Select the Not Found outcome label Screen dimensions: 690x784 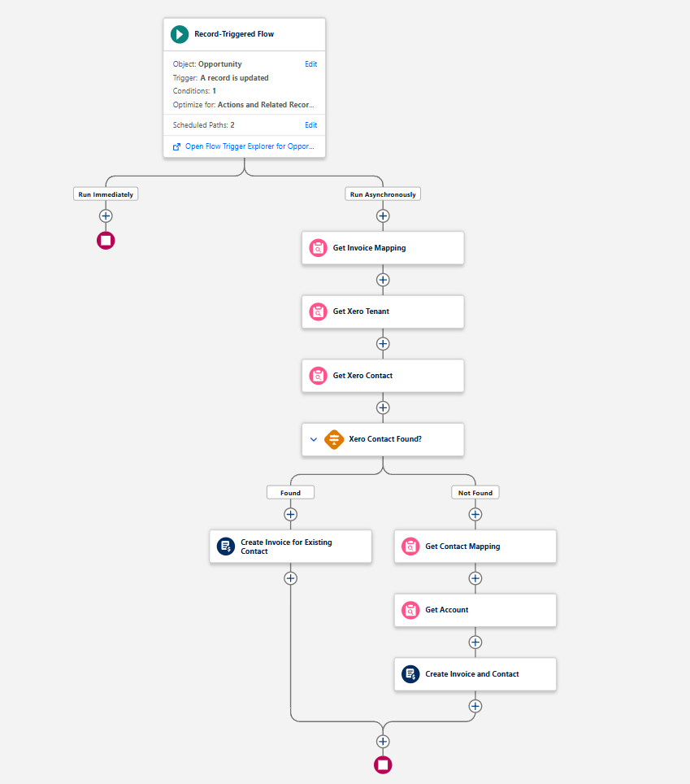click(475, 493)
